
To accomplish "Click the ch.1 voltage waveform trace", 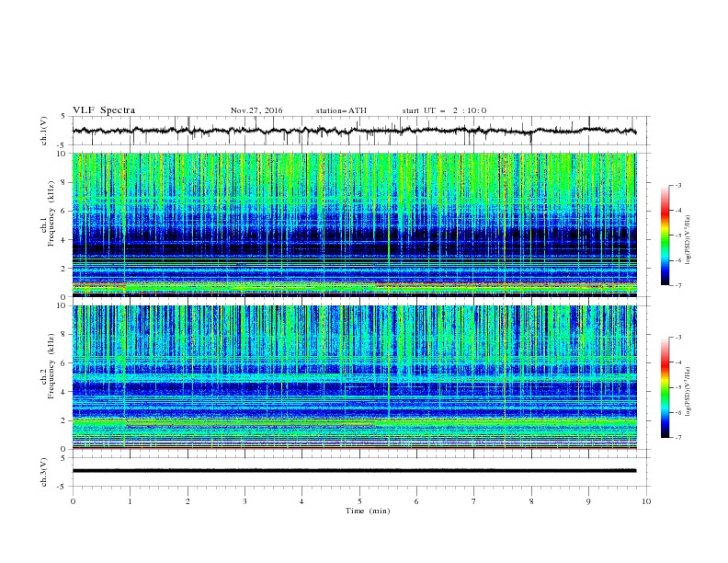I will tap(354, 131).
